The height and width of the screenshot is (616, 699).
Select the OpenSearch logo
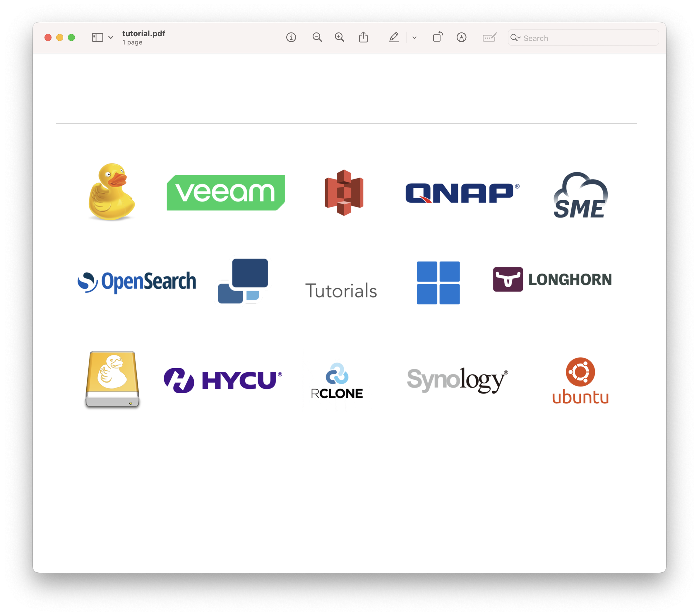(137, 282)
